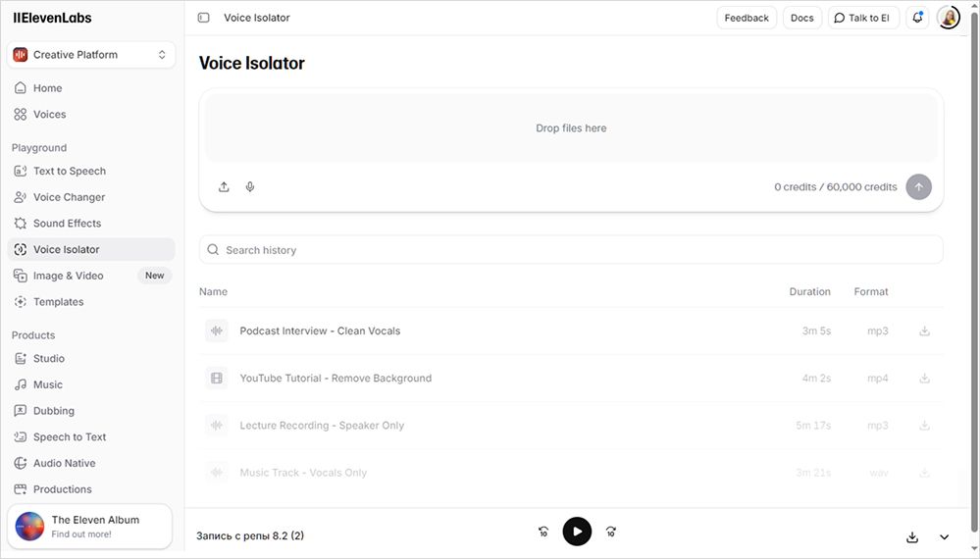
Task: Open the Creative Platform dropdown
Action: pos(91,55)
